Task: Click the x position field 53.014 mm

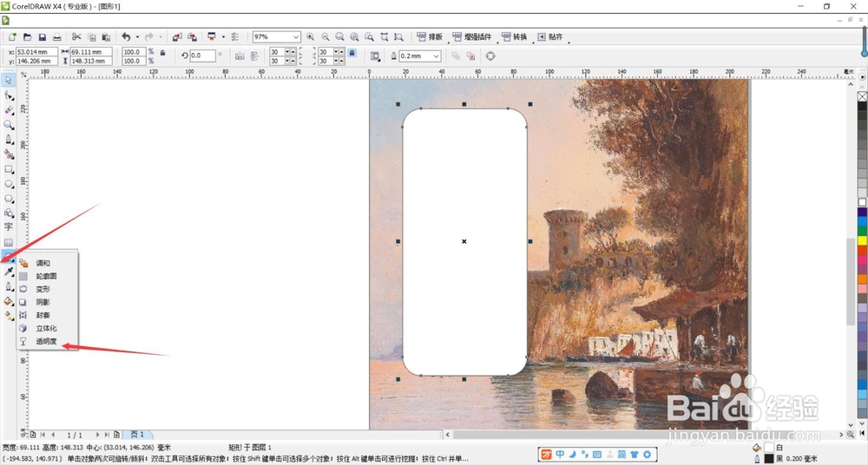Action: coord(36,51)
